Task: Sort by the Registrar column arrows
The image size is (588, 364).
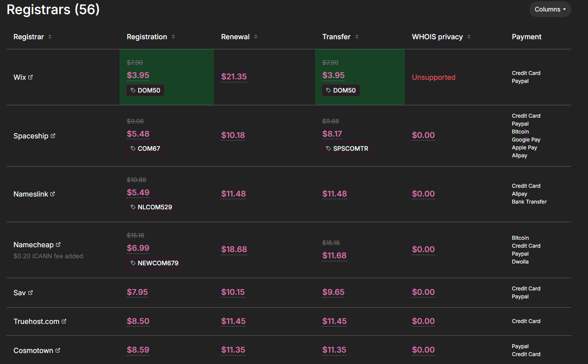Action: (x=50, y=37)
